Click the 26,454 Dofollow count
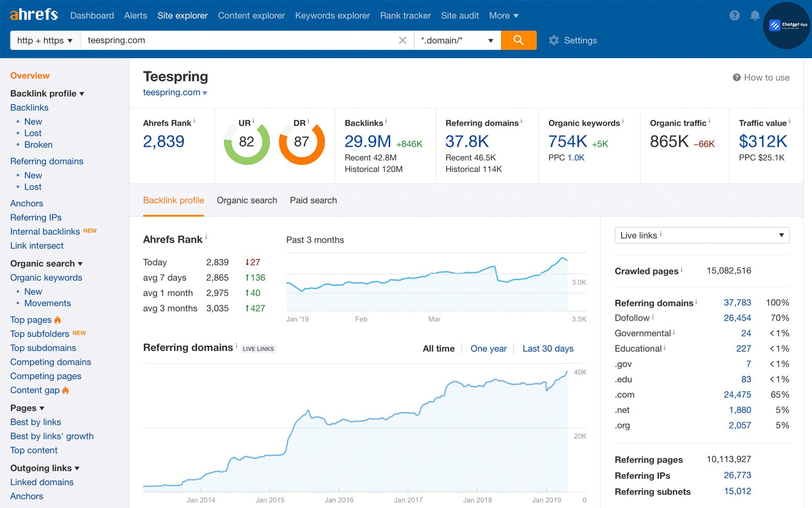The image size is (812, 508). 738,318
